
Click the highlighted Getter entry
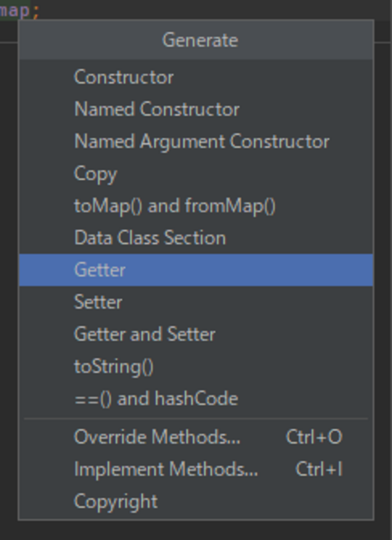[x=196, y=270]
